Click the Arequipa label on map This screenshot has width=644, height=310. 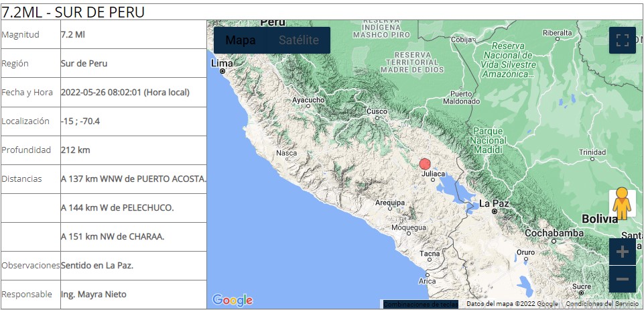[x=389, y=202]
